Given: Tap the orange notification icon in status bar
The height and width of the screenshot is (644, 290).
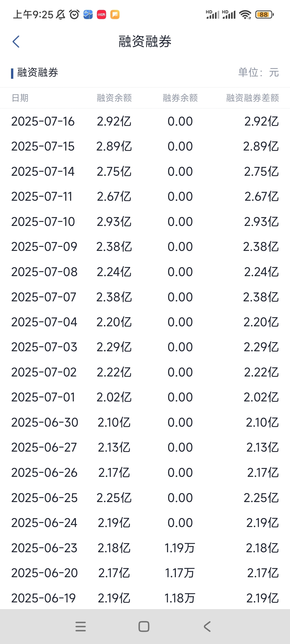Looking at the screenshot, I should (115, 14).
